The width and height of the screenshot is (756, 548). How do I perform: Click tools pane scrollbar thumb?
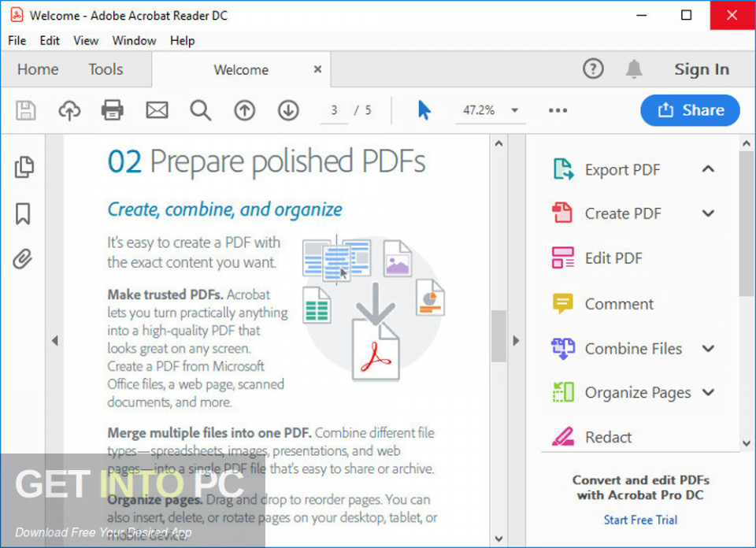(x=747, y=224)
